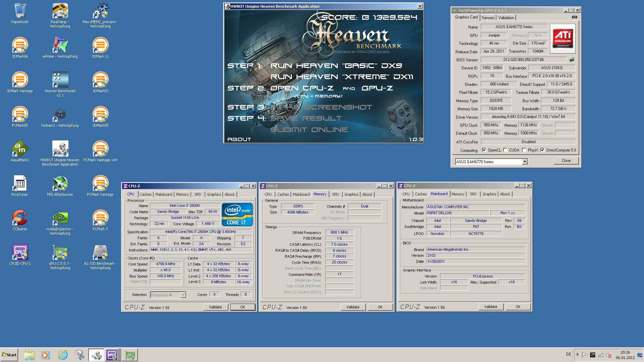The width and height of the screenshot is (644, 362).
Task: Open CPUID CPU-Z desktop icon
Action: point(20,255)
